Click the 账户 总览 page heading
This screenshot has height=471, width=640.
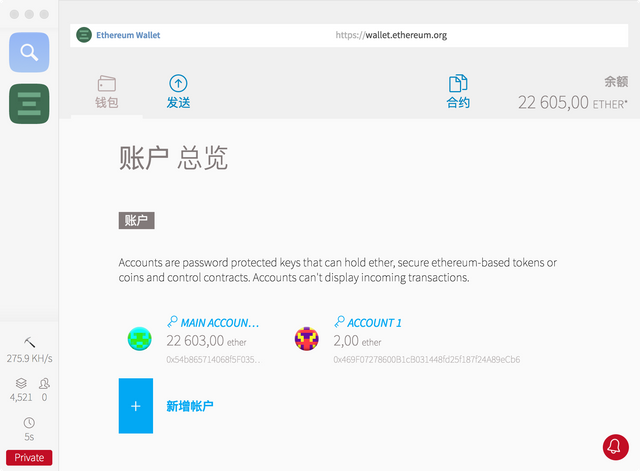pyautogui.click(x=173, y=158)
